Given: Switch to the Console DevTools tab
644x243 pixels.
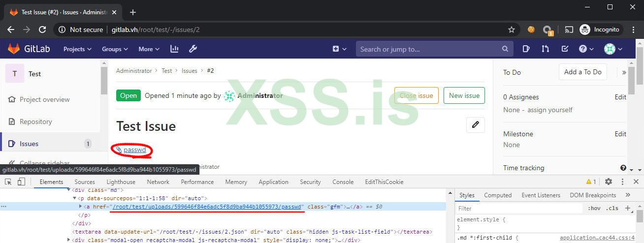Looking at the screenshot, I should (343, 182).
